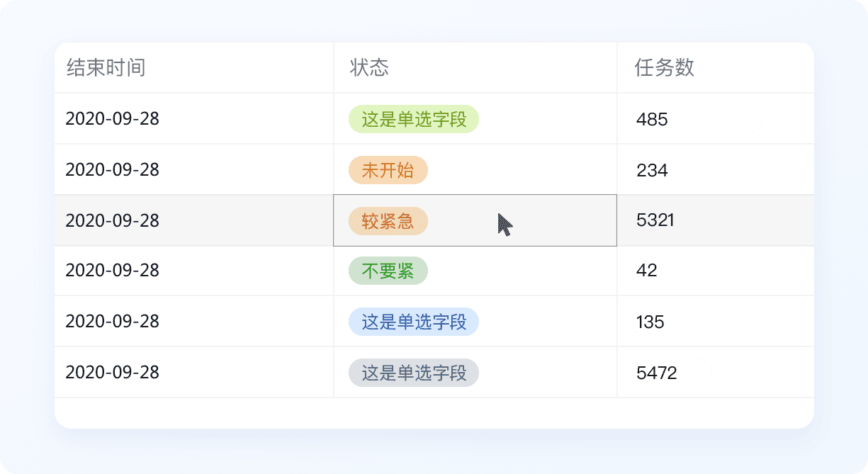Click the date in the 未开始 row

(112, 170)
